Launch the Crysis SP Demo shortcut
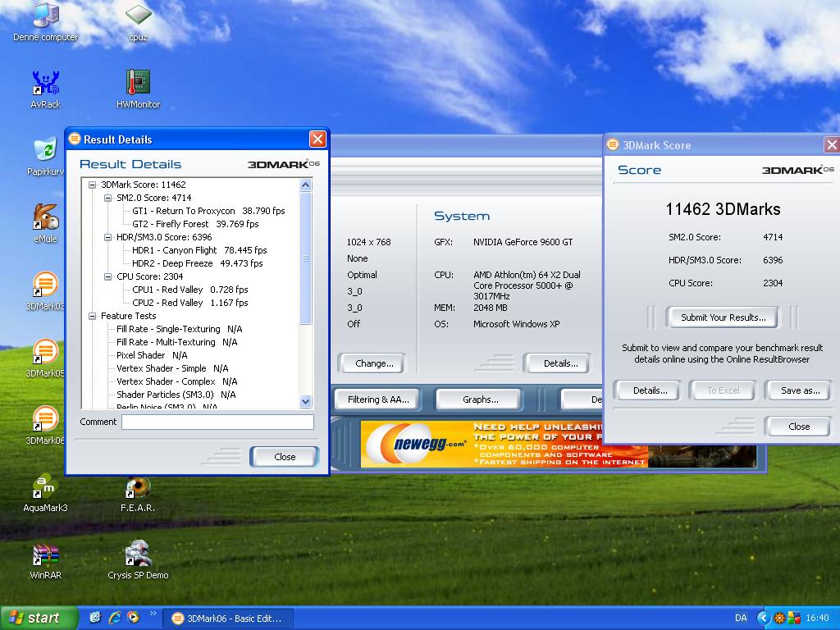This screenshot has height=630, width=840. click(138, 560)
